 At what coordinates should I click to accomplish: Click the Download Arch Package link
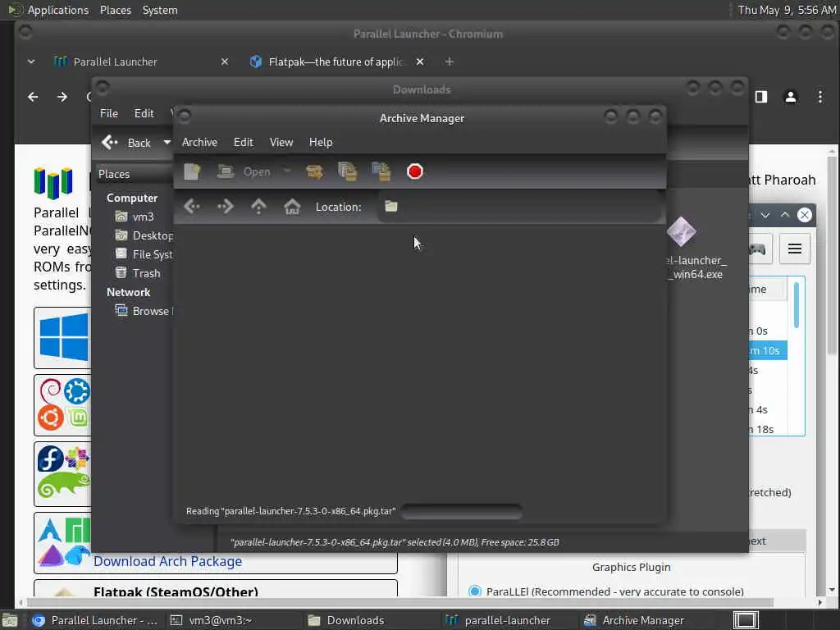tap(167, 561)
